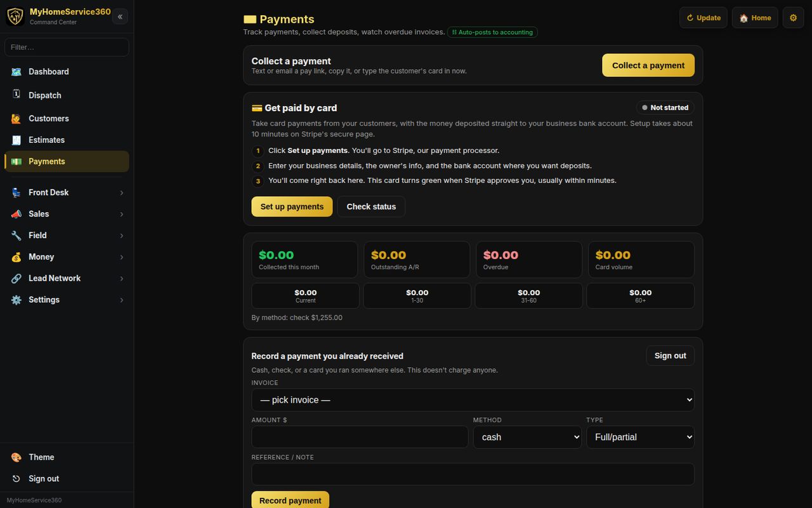Expand the Front Desk menu chevron
This screenshot has width=812, height=508.
click(x=122, y=193)
